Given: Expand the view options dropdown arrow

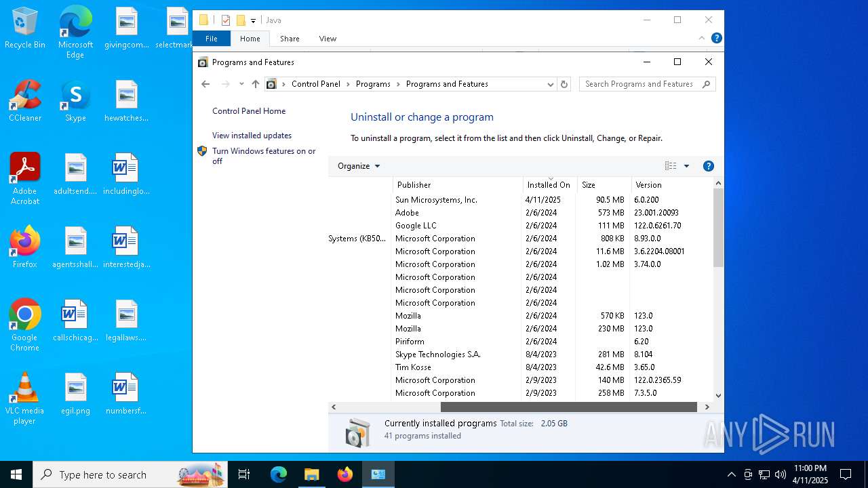Looking at the screenshot, I should pos(686,166).
